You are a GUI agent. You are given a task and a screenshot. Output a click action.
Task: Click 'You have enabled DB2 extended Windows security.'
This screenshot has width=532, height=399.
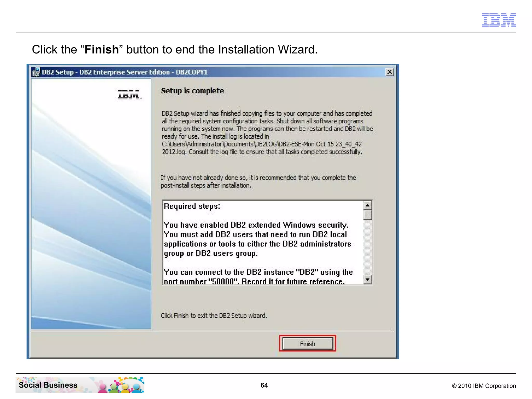(256, 225)
